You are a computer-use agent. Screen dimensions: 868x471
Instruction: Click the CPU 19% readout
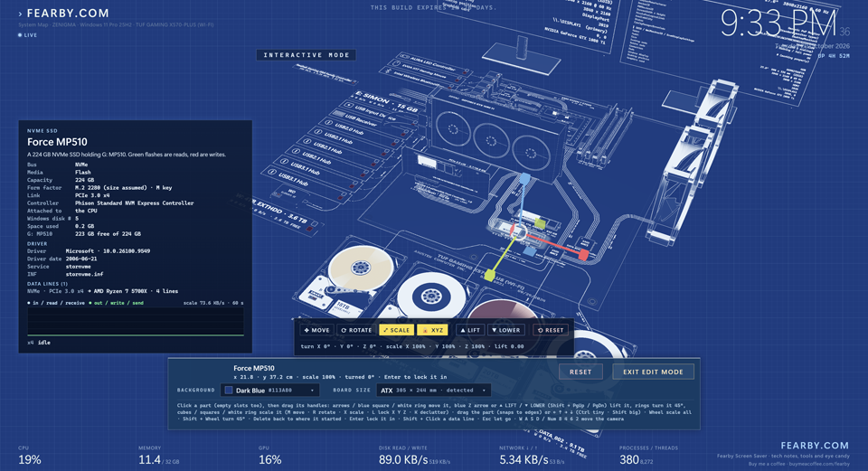point(29,459)
